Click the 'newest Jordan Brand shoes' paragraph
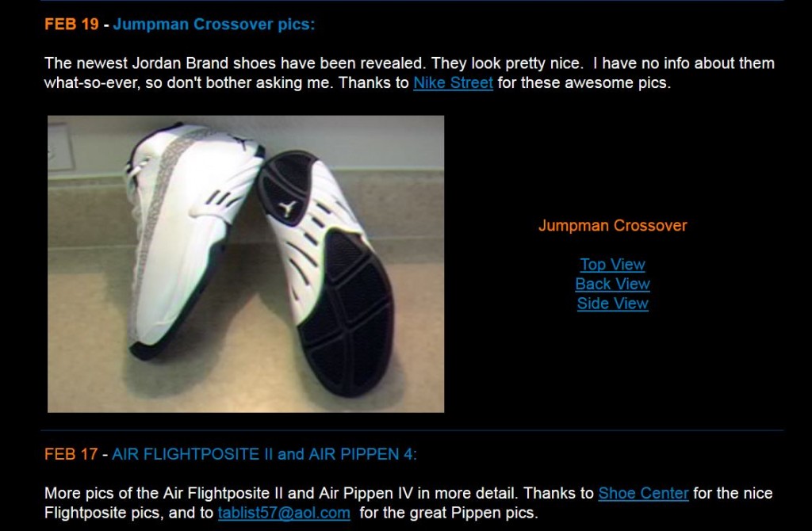Screen dimensions: 812x531 pos(409,73)
